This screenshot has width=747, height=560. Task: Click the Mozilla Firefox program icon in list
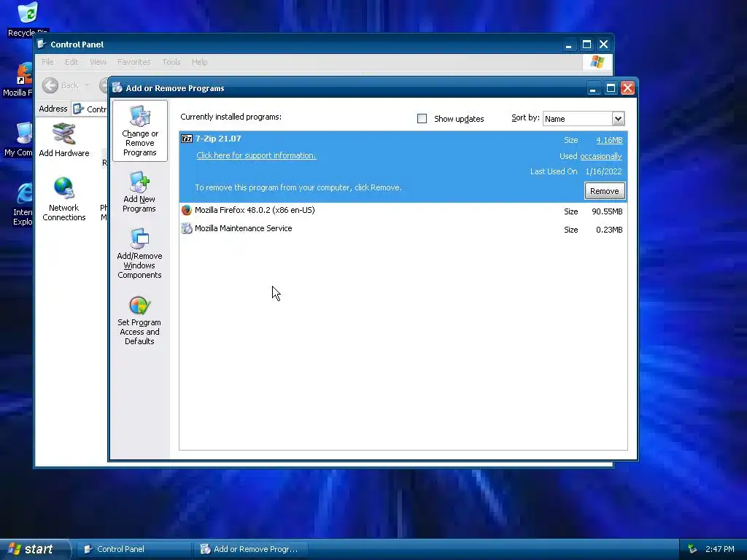click(186, 210)
